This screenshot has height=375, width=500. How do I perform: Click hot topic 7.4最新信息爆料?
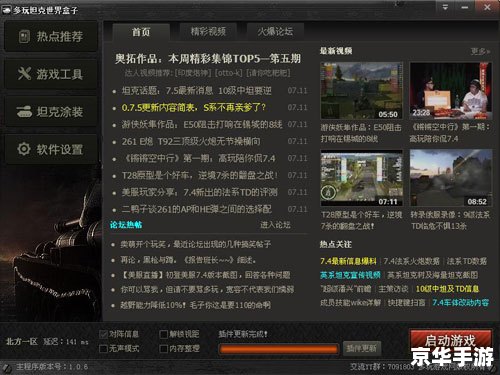(348, 261)
